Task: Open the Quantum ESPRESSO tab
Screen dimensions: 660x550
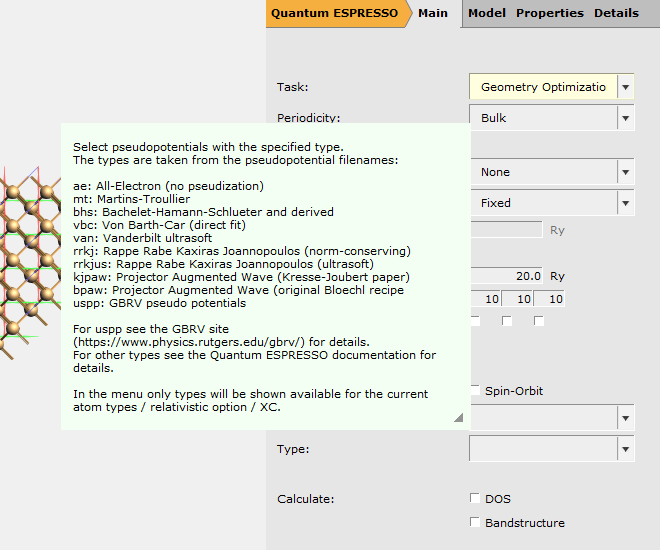Action: [x=335, y=13]
